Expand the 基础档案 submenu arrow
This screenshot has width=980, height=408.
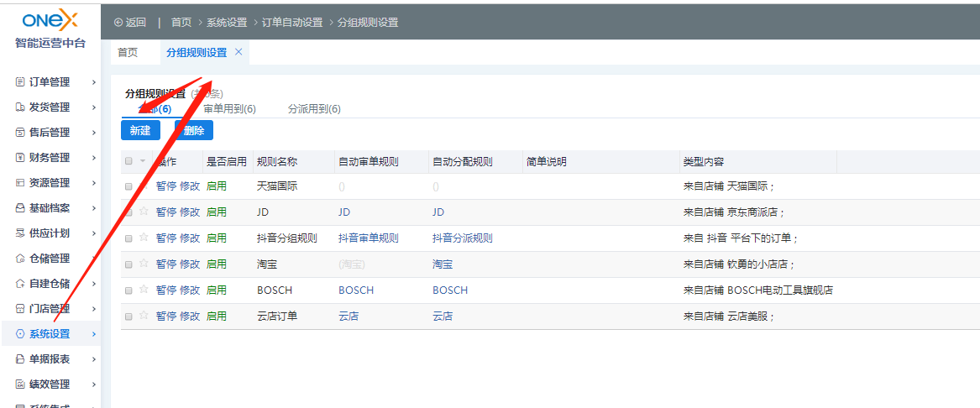coord(94,208)
